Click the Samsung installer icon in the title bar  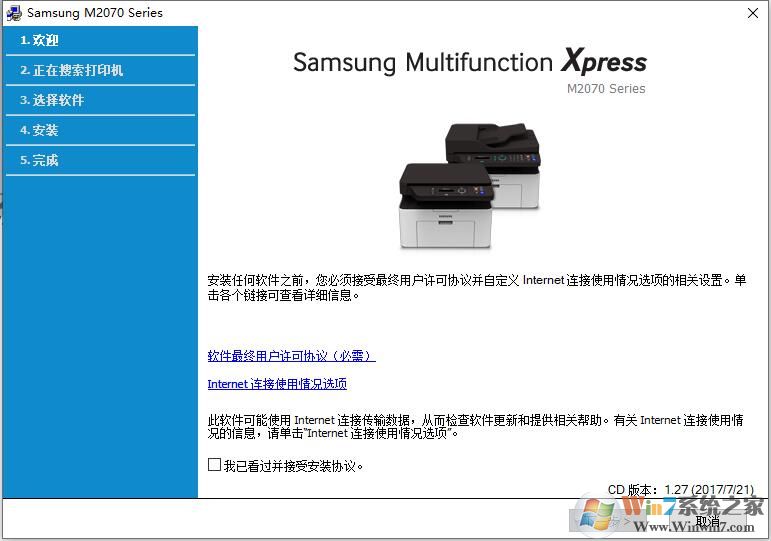coord(13,13)
